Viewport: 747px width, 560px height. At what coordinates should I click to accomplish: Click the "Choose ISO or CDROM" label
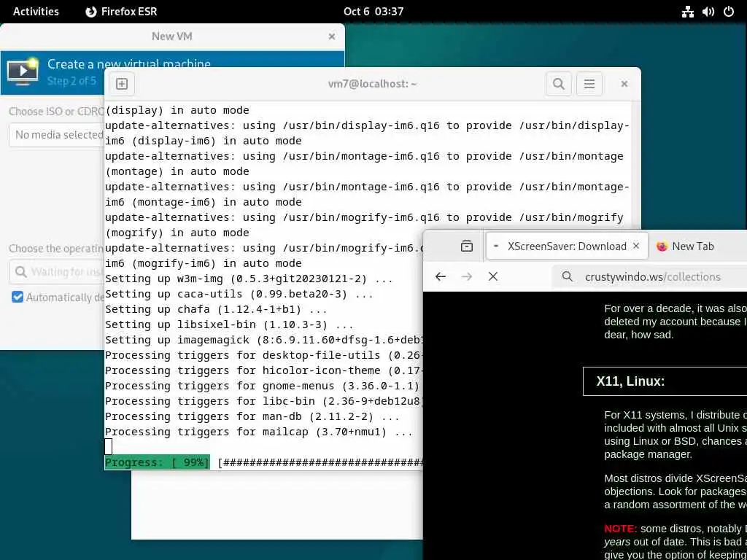tap(57, 112)
